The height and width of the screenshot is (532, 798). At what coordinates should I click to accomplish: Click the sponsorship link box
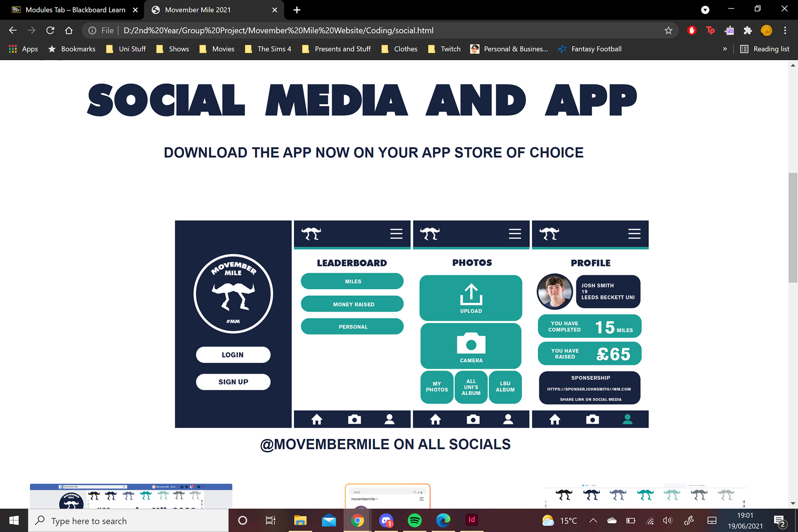(x=590, y=388)
